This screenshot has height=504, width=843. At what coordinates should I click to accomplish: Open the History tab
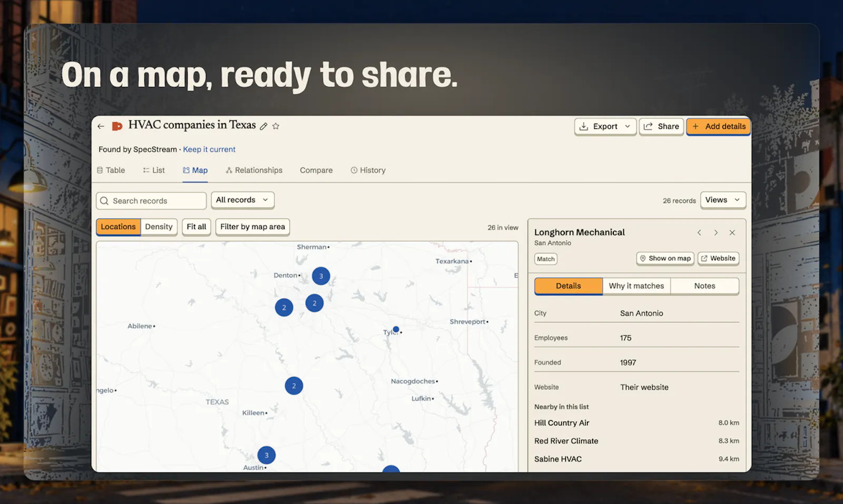(x=368, y=170)
